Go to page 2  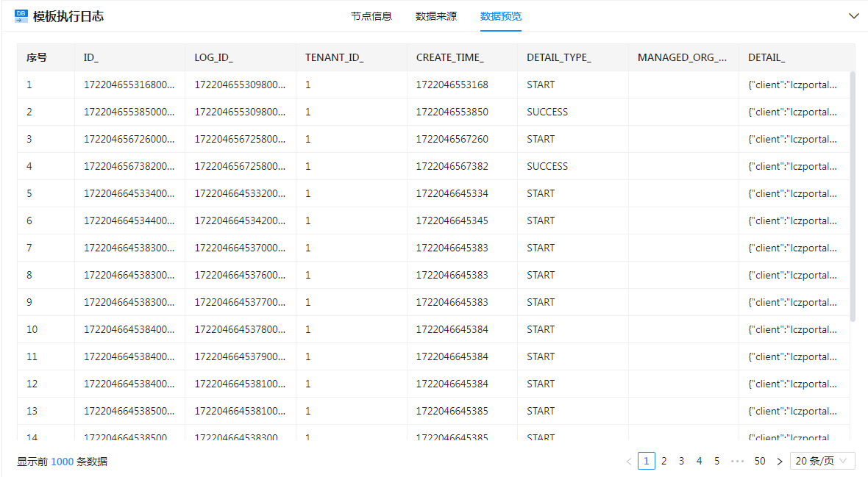664,462
